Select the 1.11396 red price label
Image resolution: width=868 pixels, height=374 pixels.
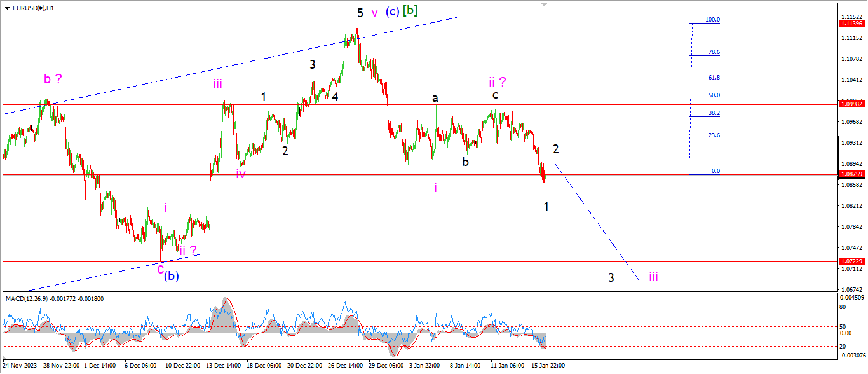click(851, 24)
